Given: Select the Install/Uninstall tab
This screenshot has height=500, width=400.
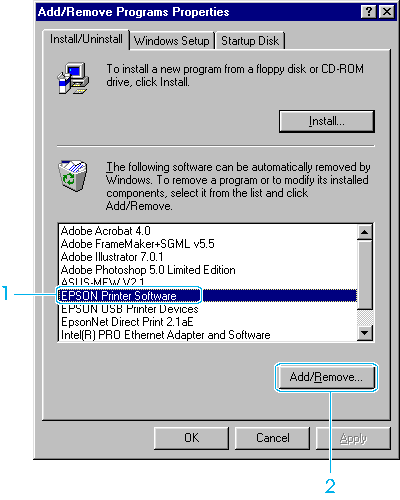Looking at the screenshot, I should tap(86, 39).
